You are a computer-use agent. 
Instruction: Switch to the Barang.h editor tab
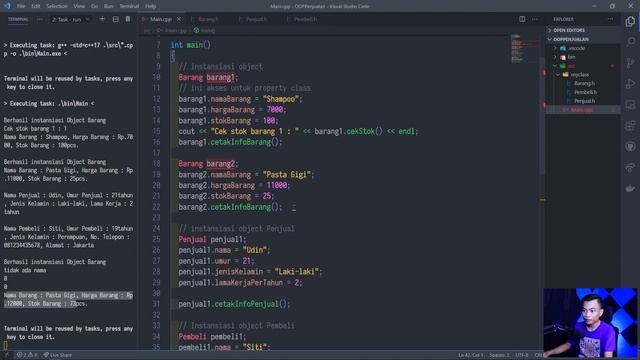208,19
